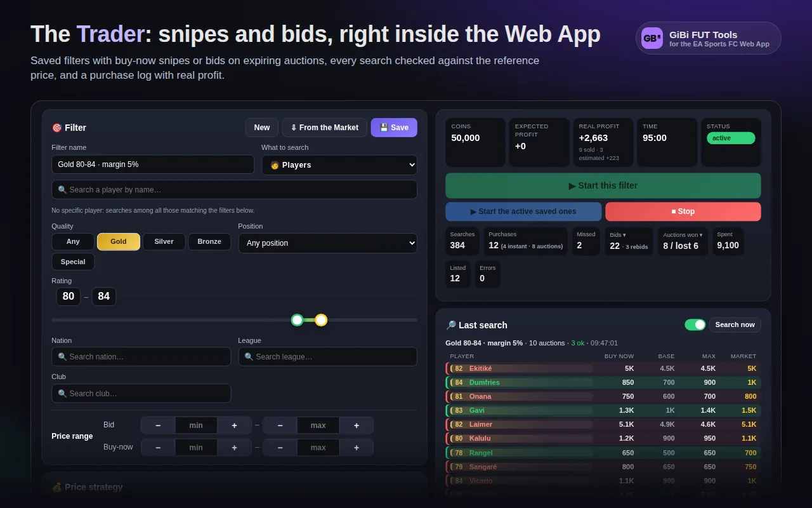Viewport: 812px width, 508px height.
Task: Decrease the Bid max price with minus
Action: [280, 425]
